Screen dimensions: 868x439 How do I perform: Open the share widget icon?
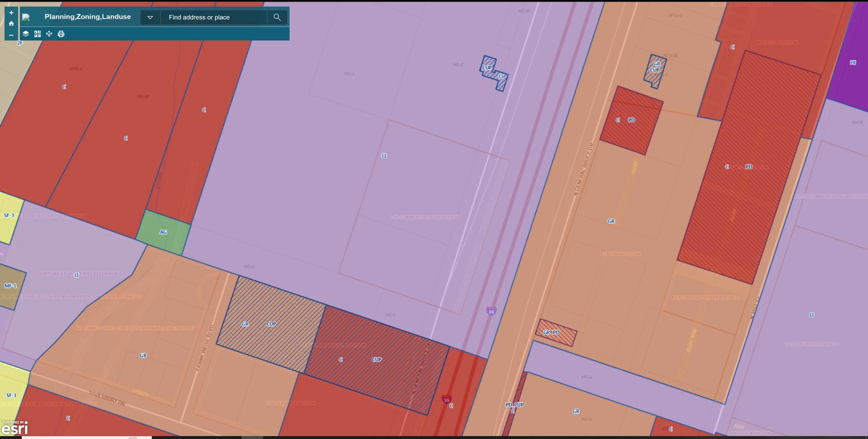point(49,34)
